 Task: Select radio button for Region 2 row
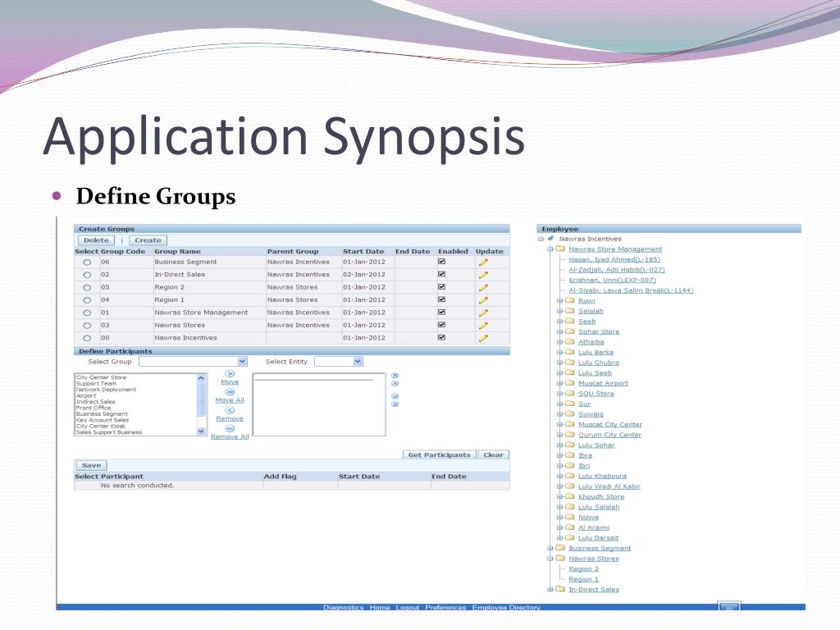pyautogui.click(x=87, y=288)
